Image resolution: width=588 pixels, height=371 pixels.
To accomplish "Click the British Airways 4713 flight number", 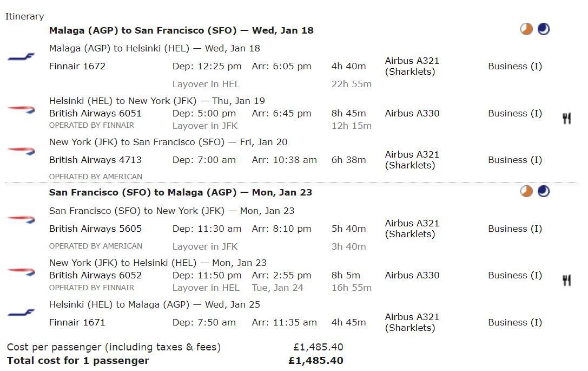I will click(95, 160).
